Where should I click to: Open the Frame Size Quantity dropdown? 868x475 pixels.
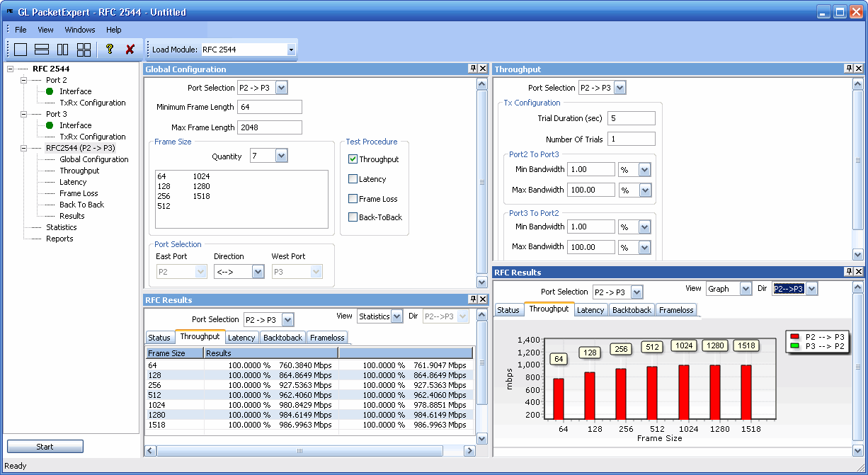[x=281, y=156]
